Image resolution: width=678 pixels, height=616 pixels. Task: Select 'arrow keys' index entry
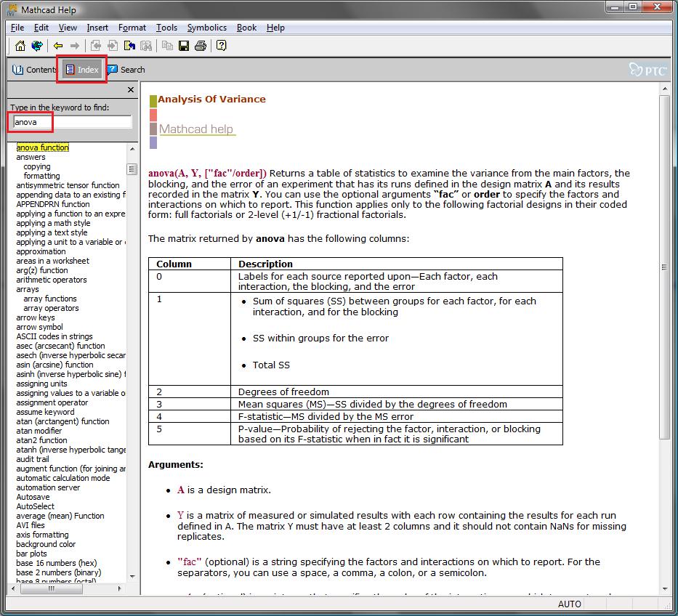(36, 317)
